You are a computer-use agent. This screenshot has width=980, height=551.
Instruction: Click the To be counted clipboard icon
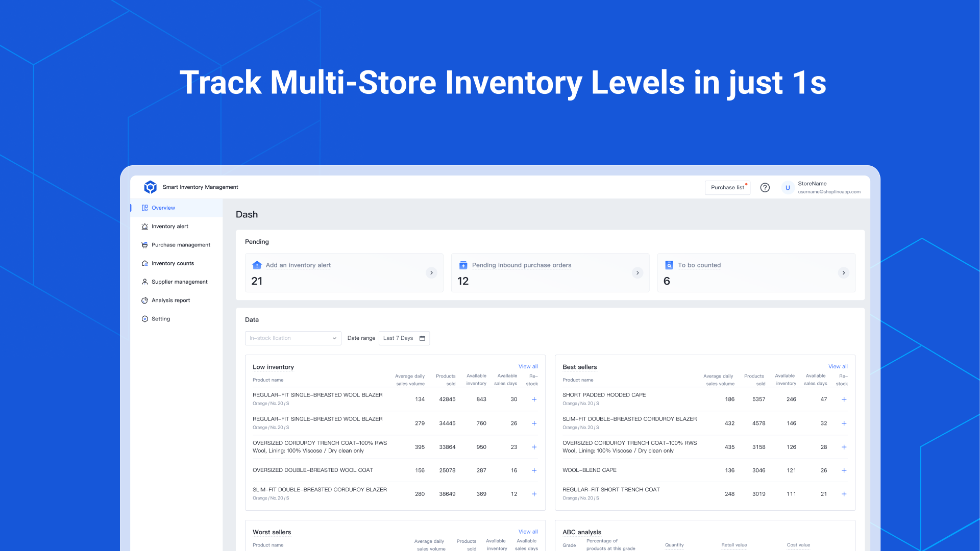[x=669, y=265]
